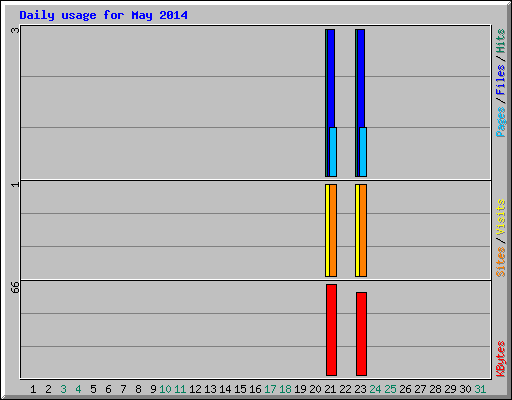This screenshot has height=400, width=512.
Task: Click the y-axis value '3'
Action: pyautogui.click(x=15, y=30)
